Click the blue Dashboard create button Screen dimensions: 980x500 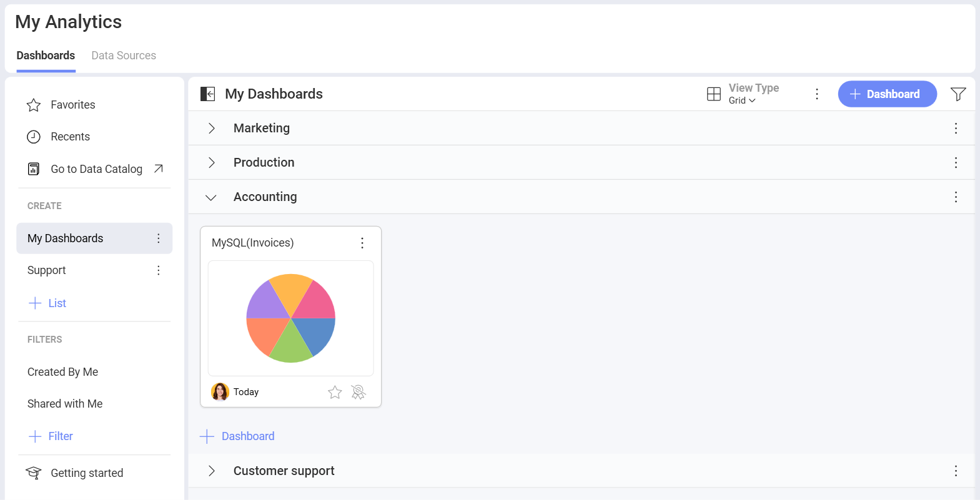pos(887,94)
